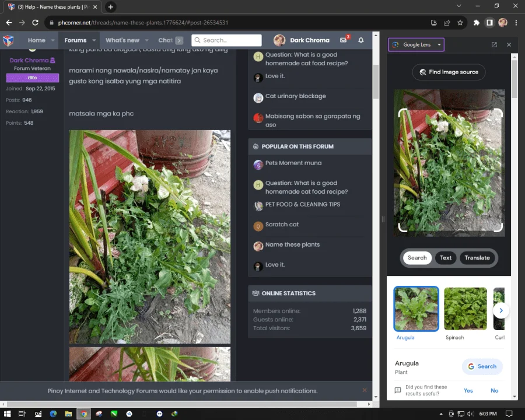Close the Help - Name these plants tab
525x420 pixels.
coord(95,6)
